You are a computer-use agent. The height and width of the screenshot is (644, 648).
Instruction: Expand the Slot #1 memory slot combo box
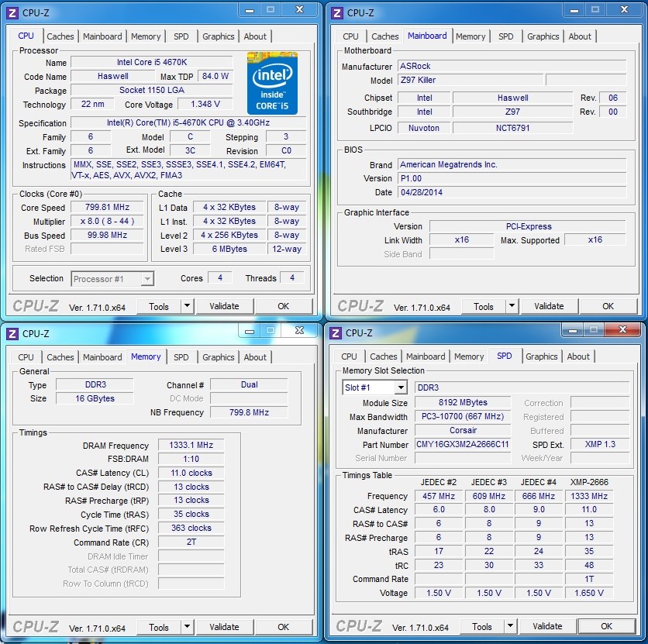(401, 387)
